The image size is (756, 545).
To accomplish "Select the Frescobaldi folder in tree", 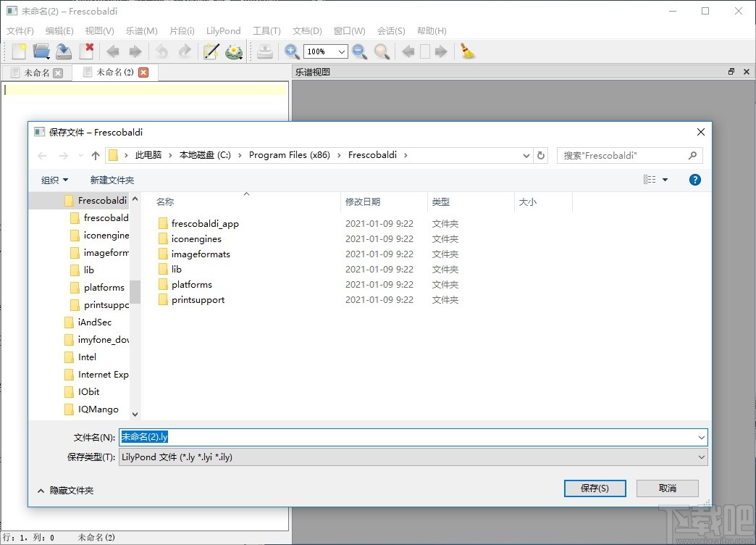I will coord(102,200).
